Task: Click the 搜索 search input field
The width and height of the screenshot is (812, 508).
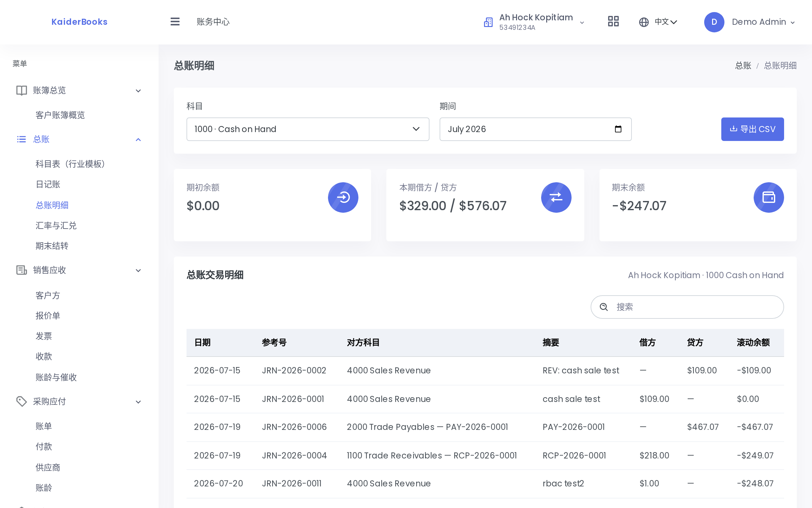Action: (x=687, y=307)
